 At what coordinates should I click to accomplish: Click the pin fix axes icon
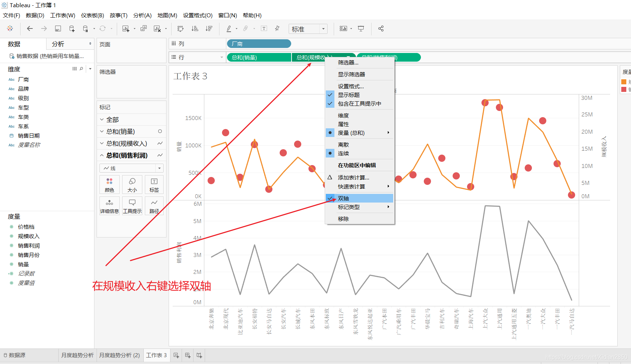point(277,28)
